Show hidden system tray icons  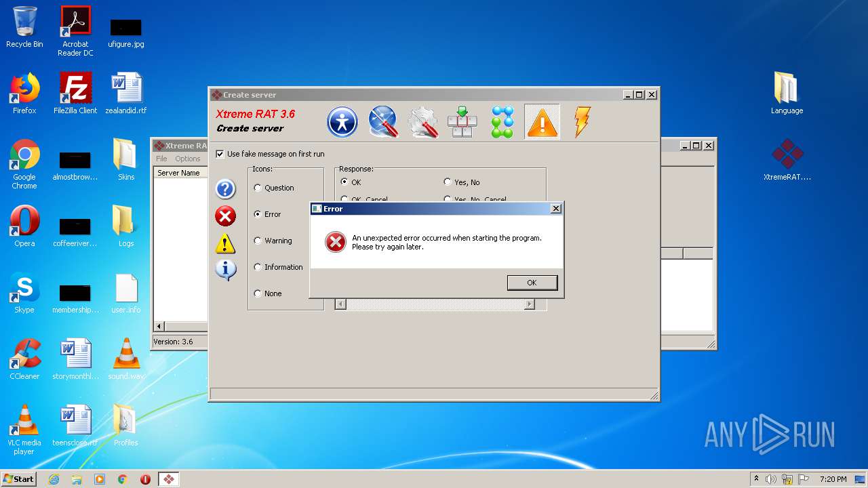[756, 479]
